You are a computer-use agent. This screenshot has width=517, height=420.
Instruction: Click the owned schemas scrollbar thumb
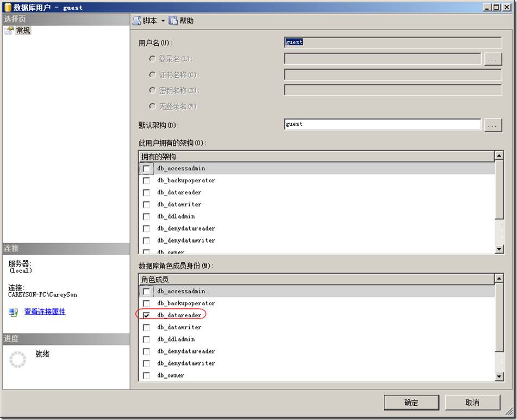click(499, 189)
